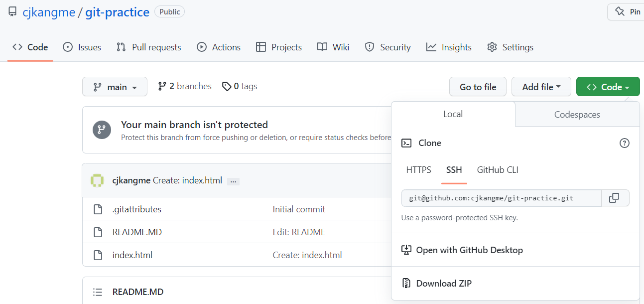The image size is (644, 304).
Task: Select the GitHub CLI clone option
Action: coord(498,170)
